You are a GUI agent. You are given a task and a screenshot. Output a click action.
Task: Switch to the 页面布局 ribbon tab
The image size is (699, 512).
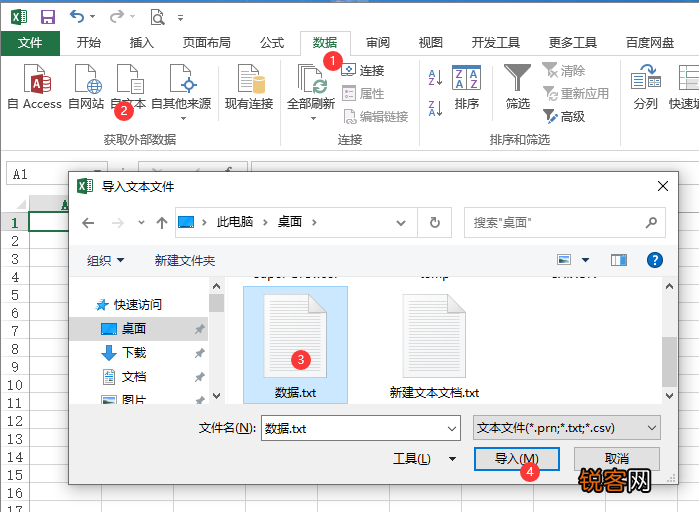point(207,43)
